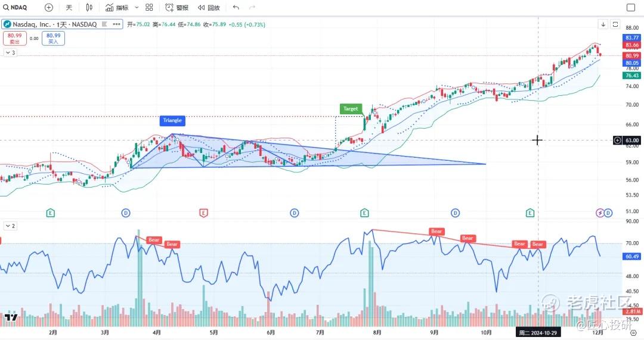Click the 0.00 spread between sell and buy

tap(34, 38)
